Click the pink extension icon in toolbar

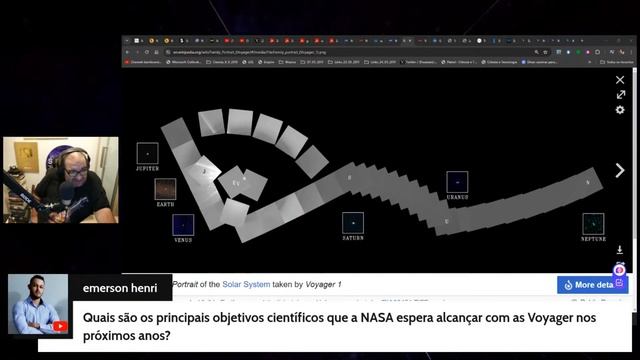[588, 52]
